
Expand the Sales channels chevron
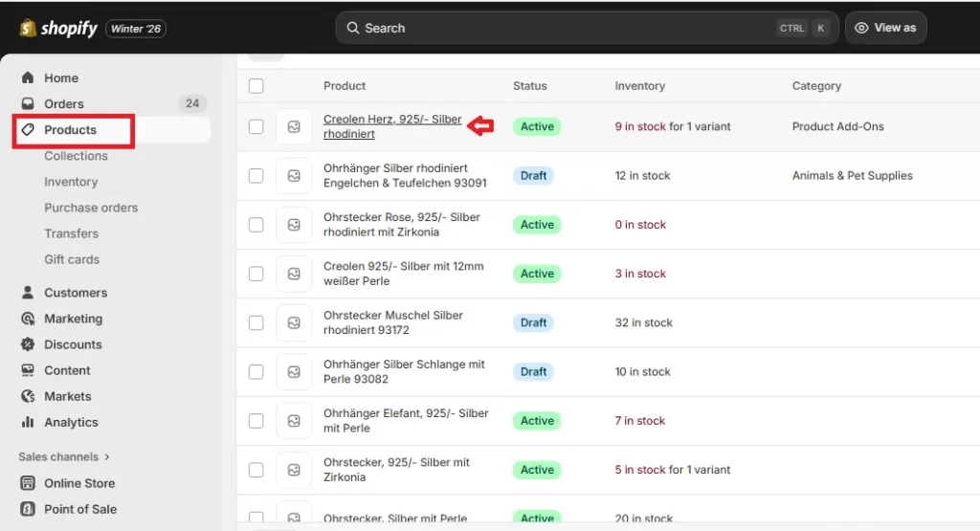[107, 456]
